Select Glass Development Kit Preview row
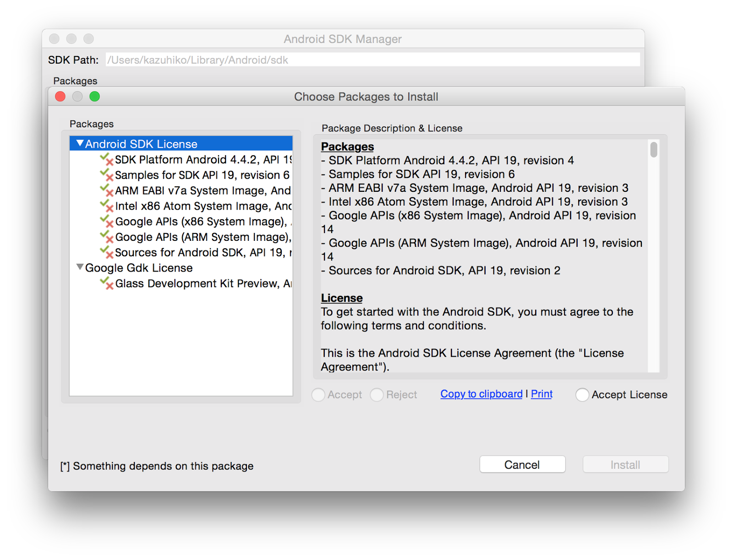733x560 pixels. coord(181,283)
